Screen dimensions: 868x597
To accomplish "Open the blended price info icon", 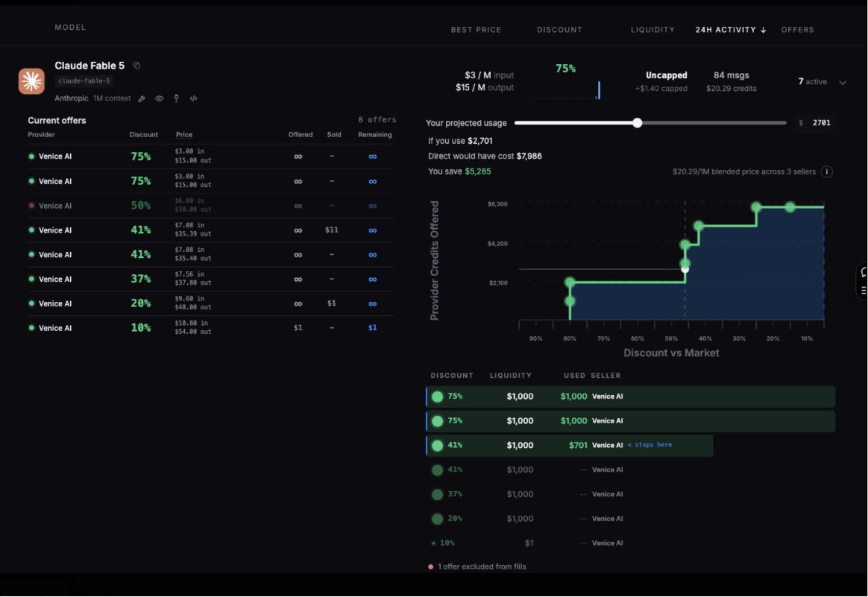I will pyautogui.click(x=826, y=172).
